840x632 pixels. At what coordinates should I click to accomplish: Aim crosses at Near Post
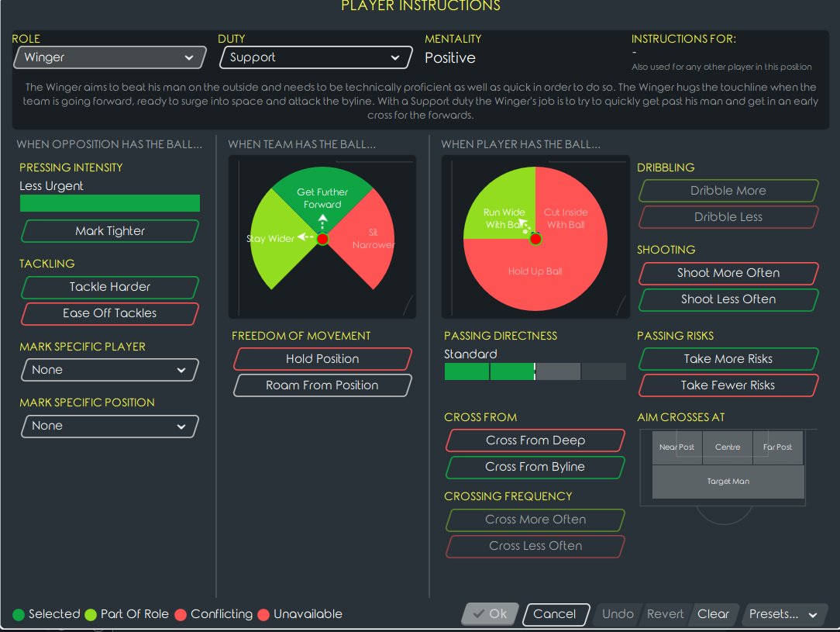[676, 447]
